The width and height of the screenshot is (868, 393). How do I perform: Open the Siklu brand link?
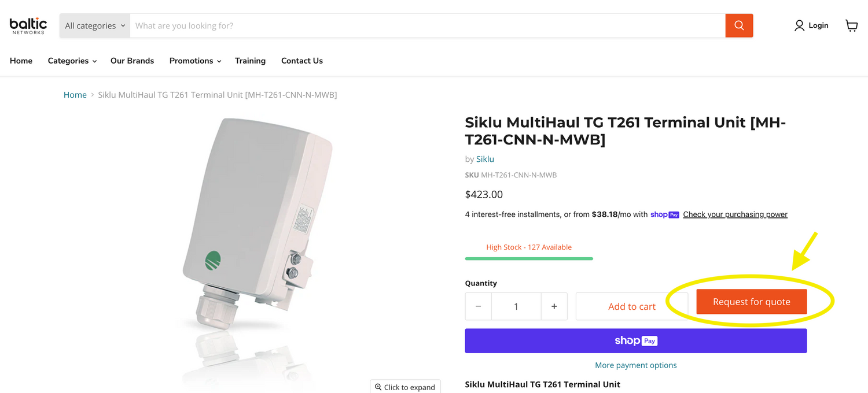[485, 159]
